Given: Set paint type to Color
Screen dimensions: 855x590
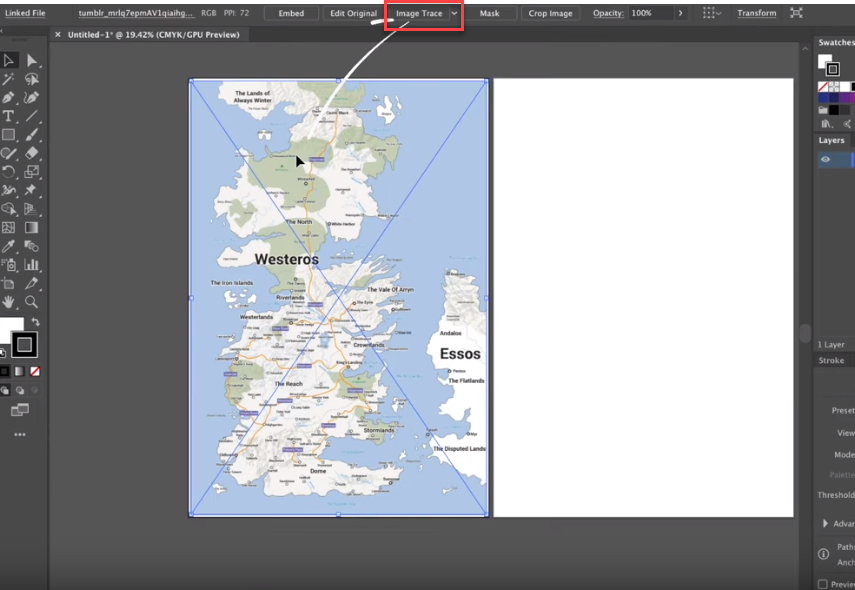Looking at the screenshot, I should (x=4, y=371).
